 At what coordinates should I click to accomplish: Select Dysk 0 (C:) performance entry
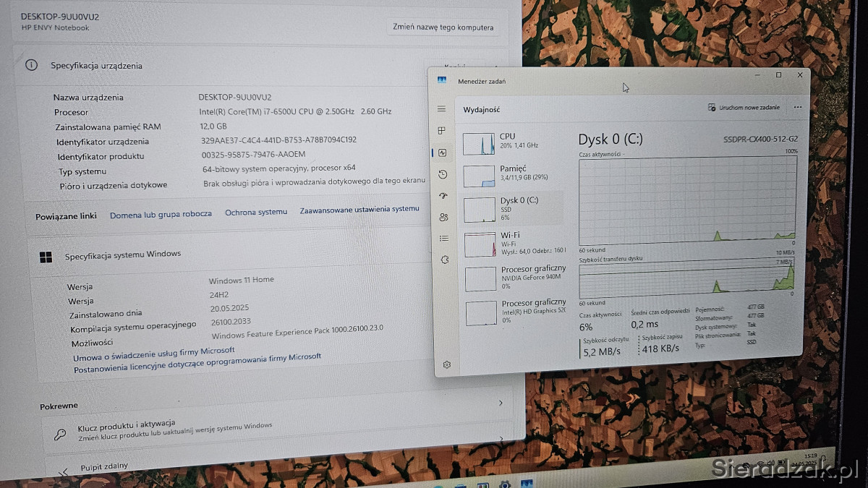coord(513,208)
